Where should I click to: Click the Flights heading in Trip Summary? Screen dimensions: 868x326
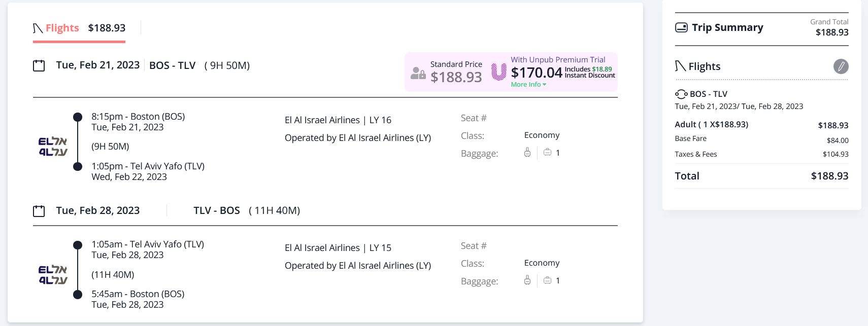point(704,66)
